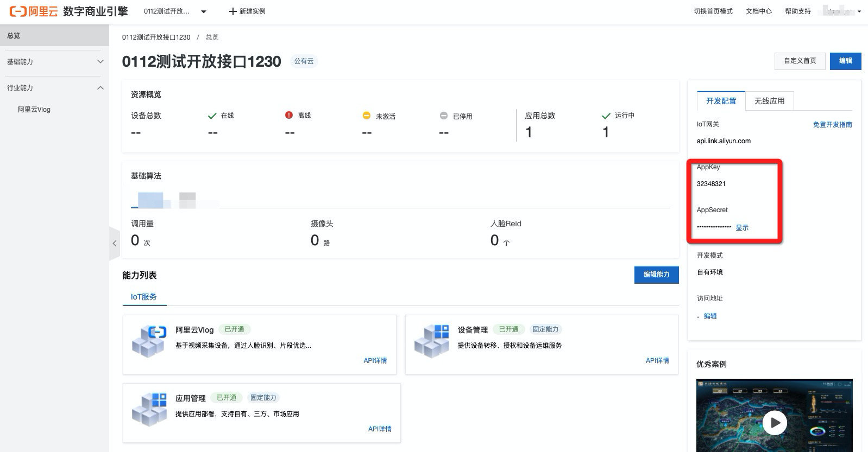Switch to the 无线应用 tab

point(769,101)
